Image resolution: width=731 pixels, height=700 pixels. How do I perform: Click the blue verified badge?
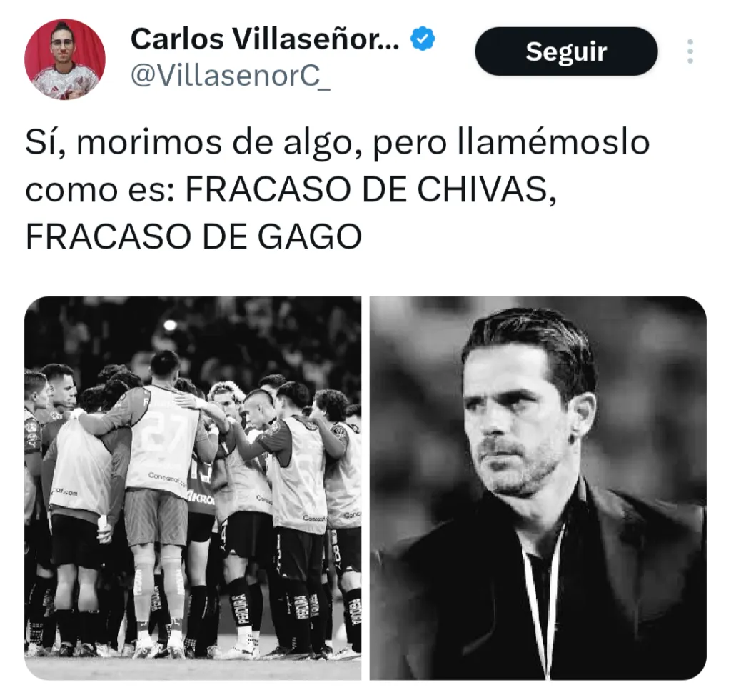[423, 39]
